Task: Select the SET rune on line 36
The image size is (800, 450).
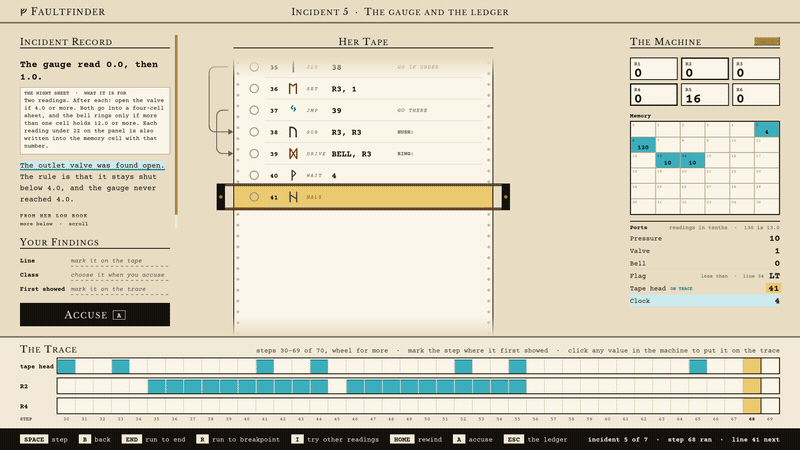Action: click(293, 89)
